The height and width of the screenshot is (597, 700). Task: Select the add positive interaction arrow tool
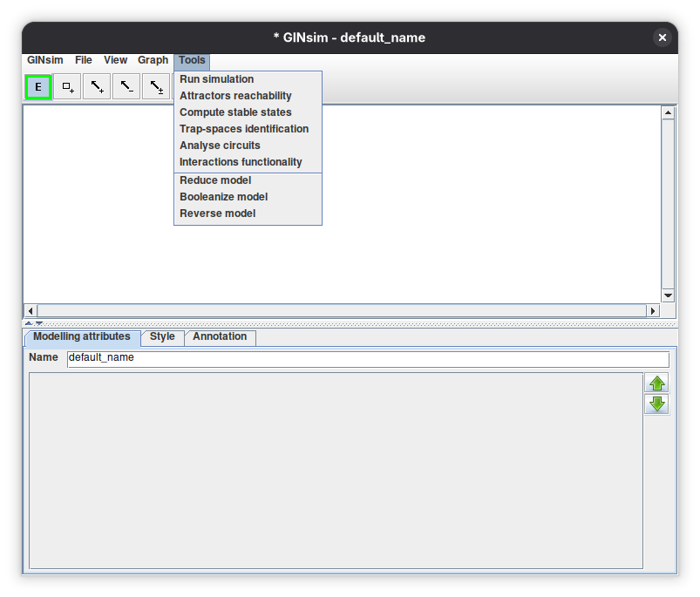97,86
